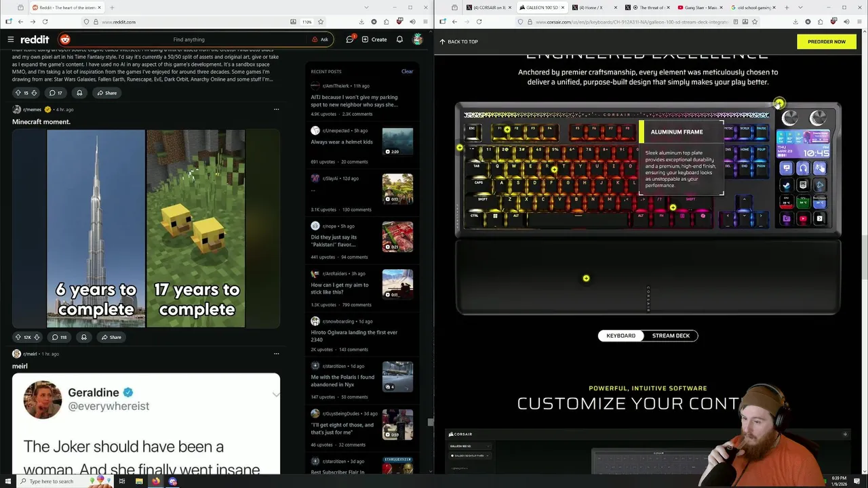868x488 pixels.
Task: Open the 17 comments on first post
Action: click(56, 93)
